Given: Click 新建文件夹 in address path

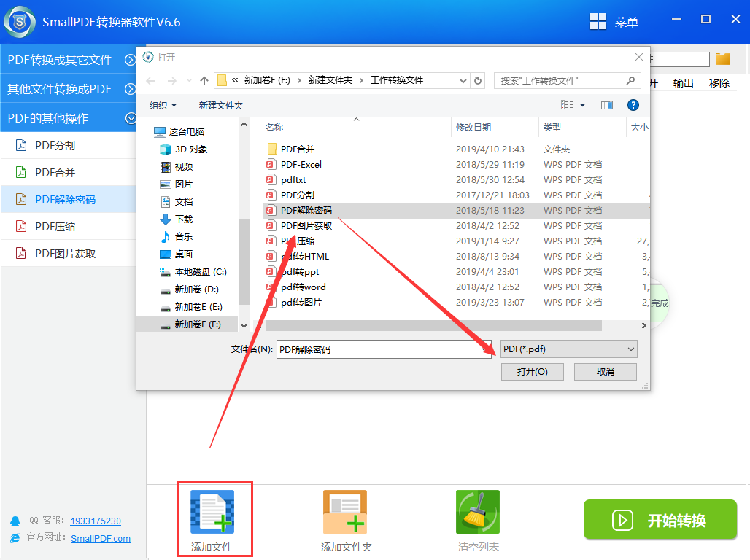Looking at the screenshot, I should (x=330, y=80).
